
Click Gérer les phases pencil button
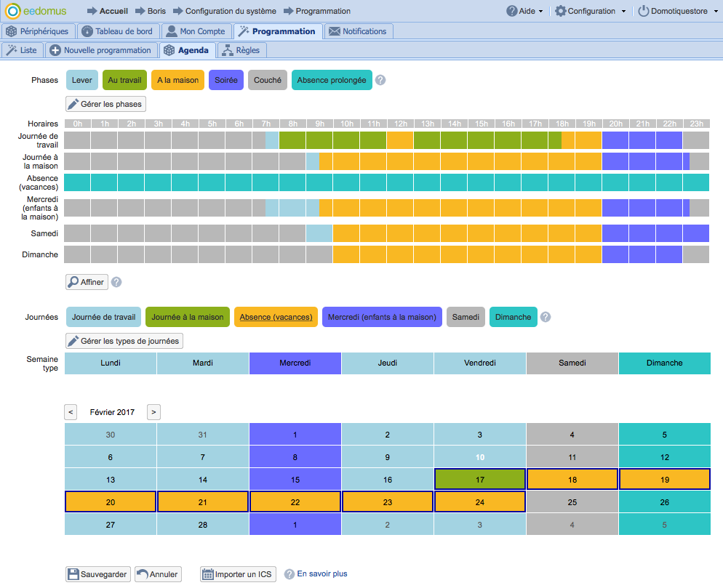coord(106,104)
